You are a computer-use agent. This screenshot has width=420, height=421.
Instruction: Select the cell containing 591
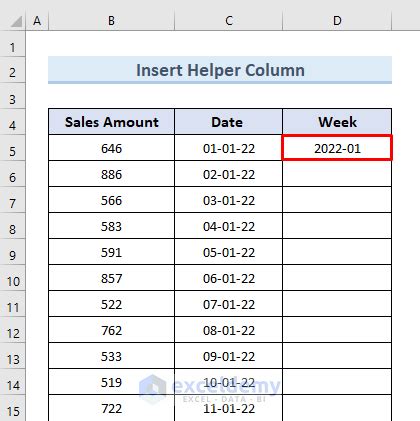(111, 252)
